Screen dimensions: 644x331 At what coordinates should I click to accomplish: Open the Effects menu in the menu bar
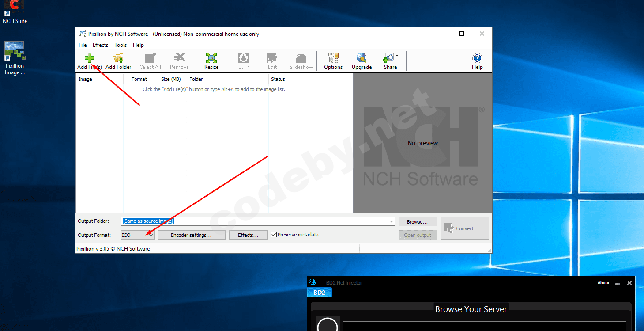click(x=100, y=45)
